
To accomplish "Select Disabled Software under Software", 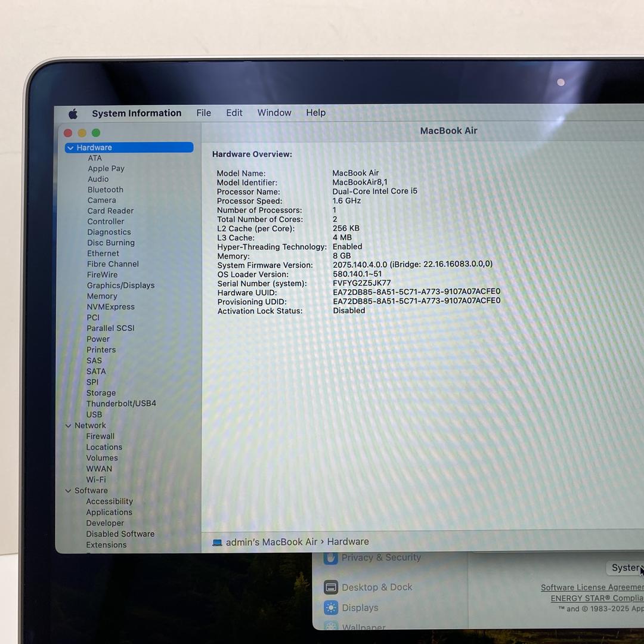I will pyautogui.click(x=120, y=534).
